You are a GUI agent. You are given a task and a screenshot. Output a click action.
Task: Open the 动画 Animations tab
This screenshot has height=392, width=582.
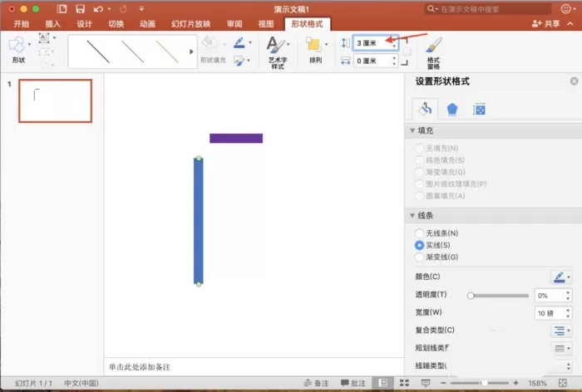tap(147, 24)
